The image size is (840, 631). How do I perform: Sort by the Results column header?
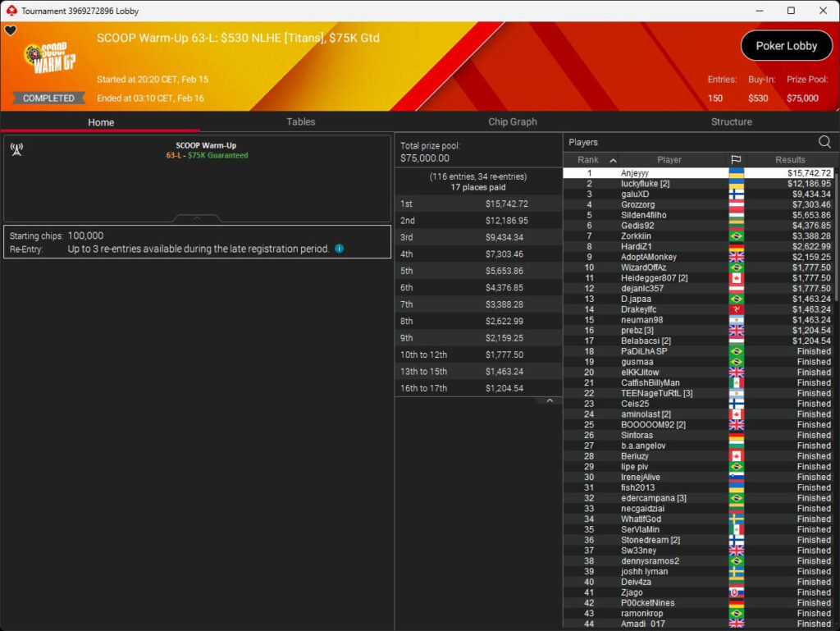tap(790, 160)
